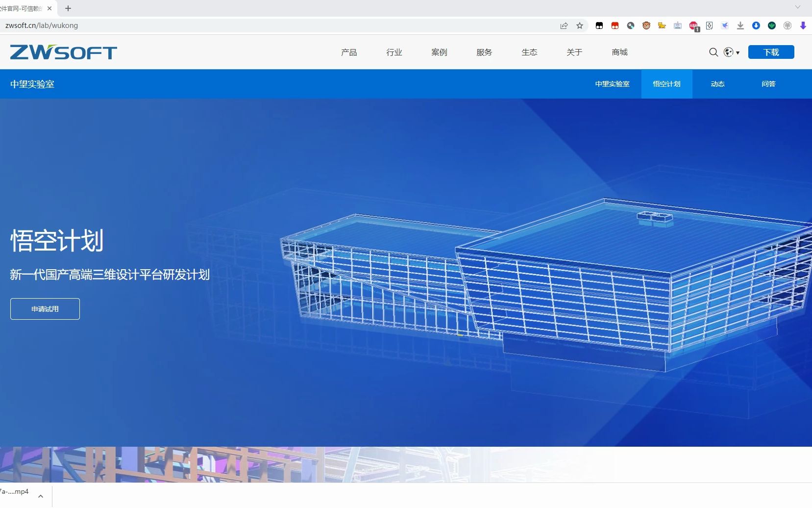
Task: Click the 申请试用 button
Action: click(x=45, y=309)
